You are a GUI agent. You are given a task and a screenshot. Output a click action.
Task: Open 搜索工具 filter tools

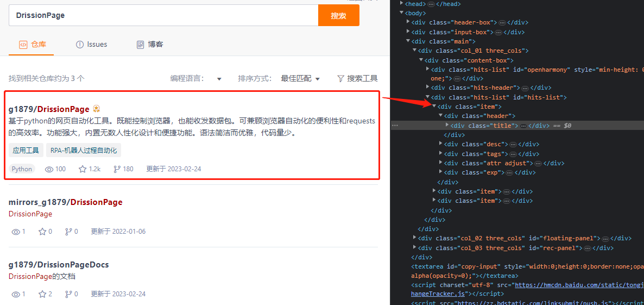(x=357, y=78)
